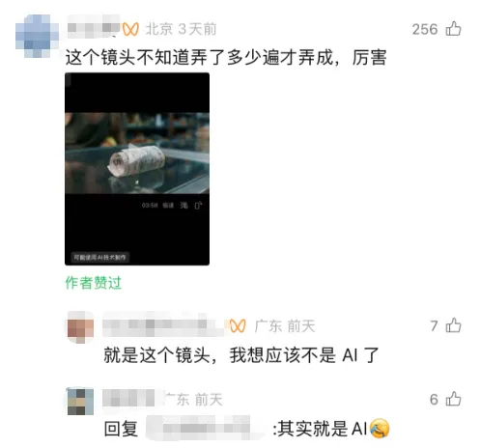This screenshot has height=448, width=480.
Task: Like the top comment with 256 likes
Action: click(x=453, y=29)
